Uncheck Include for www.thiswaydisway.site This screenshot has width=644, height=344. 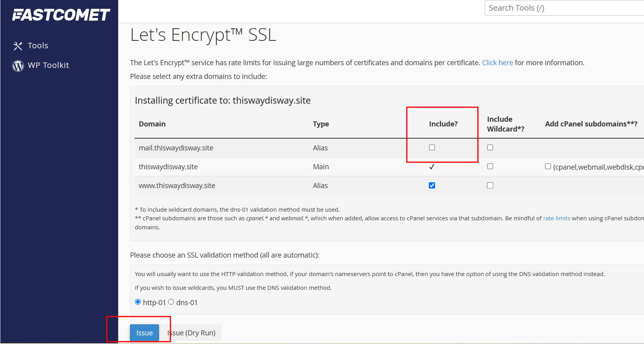(432, 185)
